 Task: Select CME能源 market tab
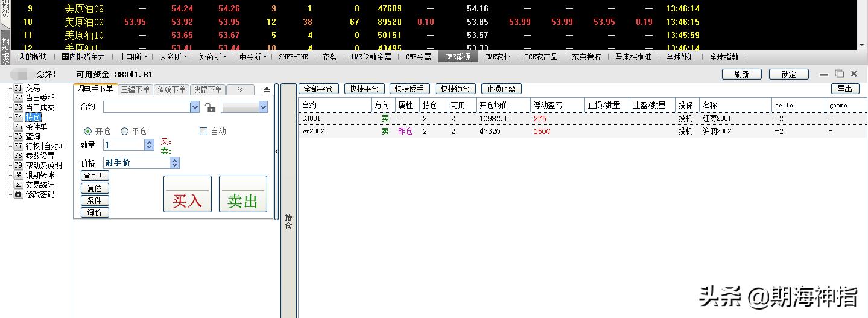[x=458, y=57]
